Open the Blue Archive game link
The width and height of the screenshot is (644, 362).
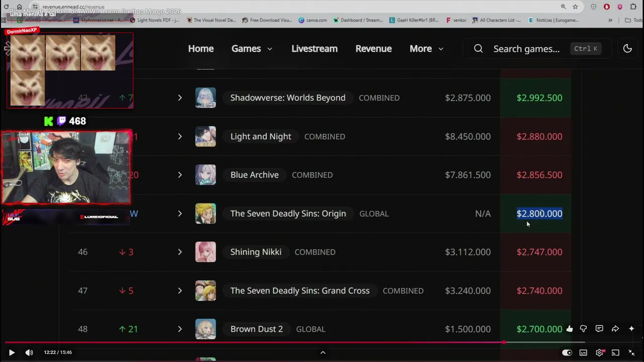pos(254,175)
